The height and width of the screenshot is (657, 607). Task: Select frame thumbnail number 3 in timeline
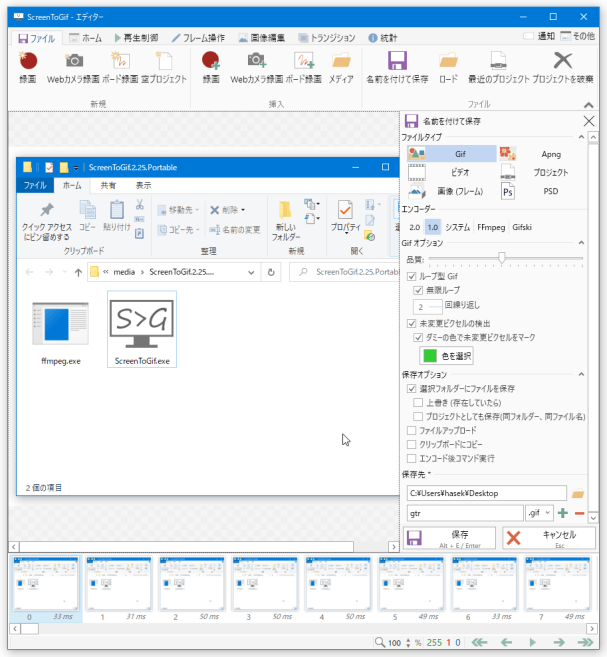(264, 585)
